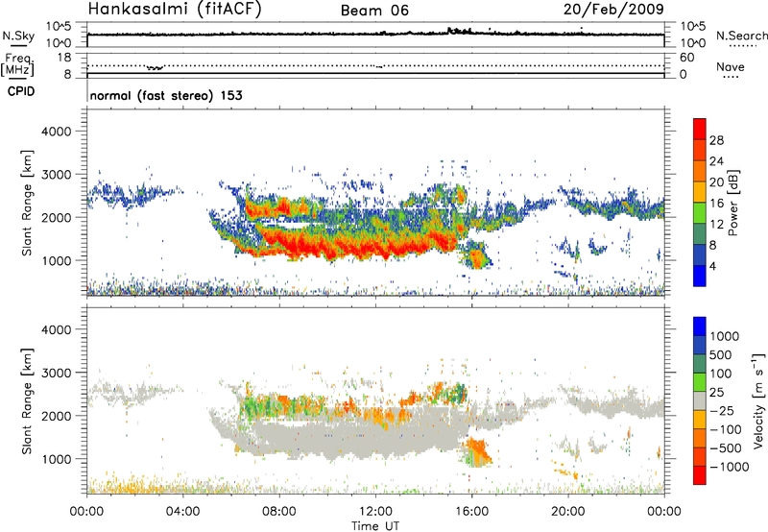Click the date '20/Feb/2009'
Viewport: 768px width, 532px height.
tap(613, 9)
